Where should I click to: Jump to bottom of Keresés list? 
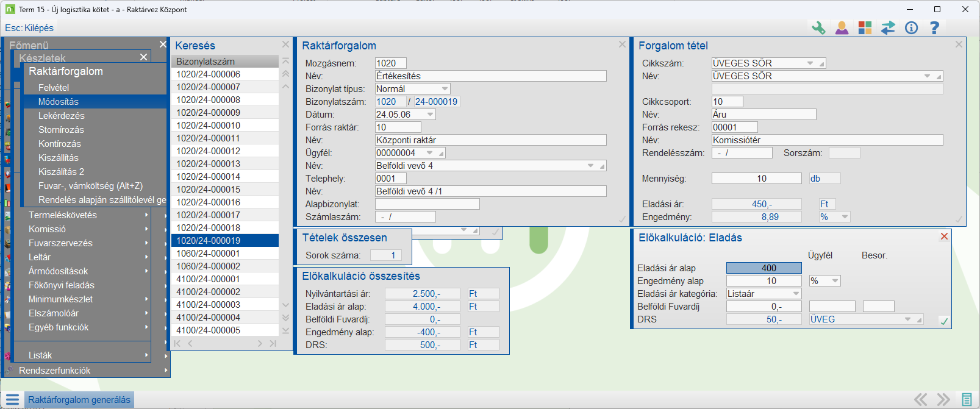coord(285,330)
